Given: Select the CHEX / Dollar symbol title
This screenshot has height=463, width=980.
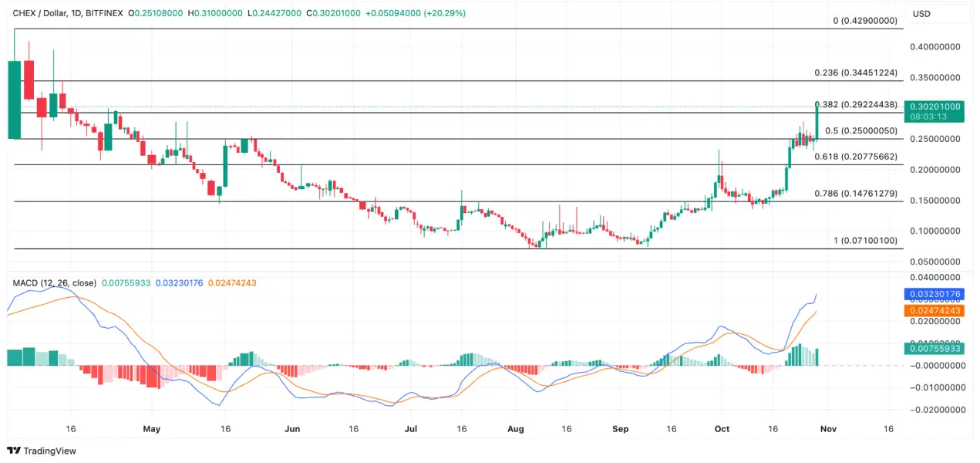Looking at the screenshot, I should click(42, 13).
